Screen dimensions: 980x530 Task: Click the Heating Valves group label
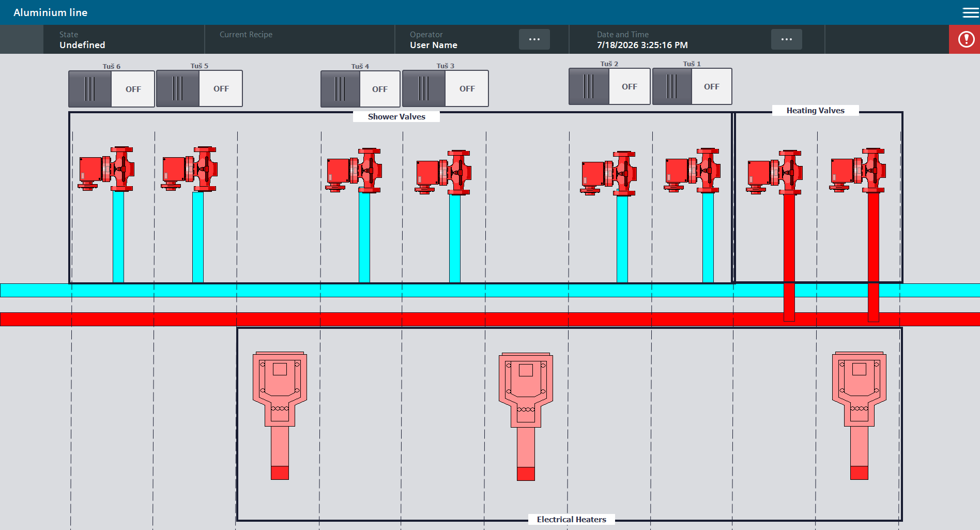[816, 111]
